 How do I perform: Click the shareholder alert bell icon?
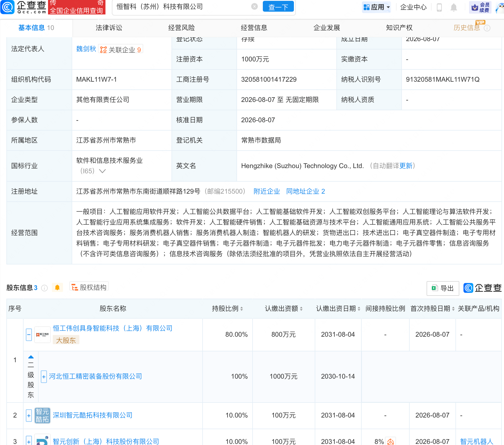click(57, 287)
